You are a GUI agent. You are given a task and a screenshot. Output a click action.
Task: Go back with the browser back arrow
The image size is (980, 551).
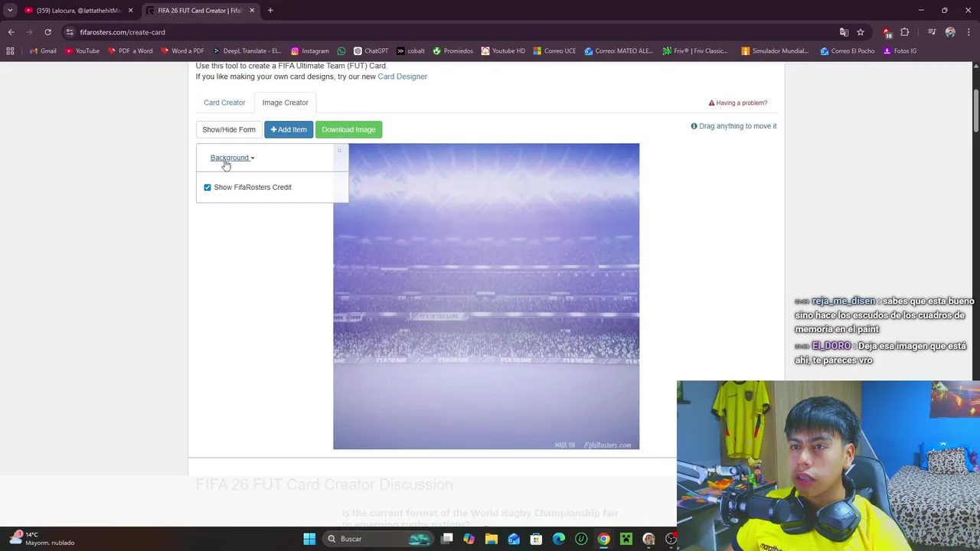point(11,32)
